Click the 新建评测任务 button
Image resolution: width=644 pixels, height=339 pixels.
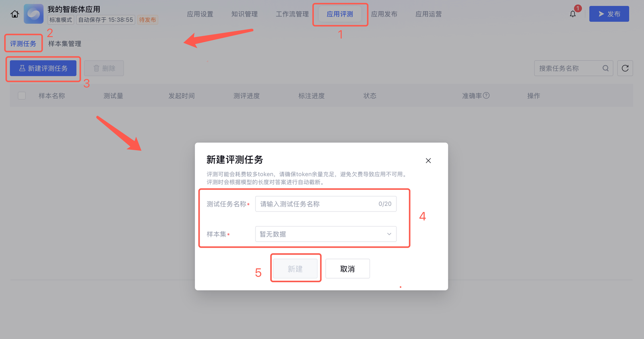tap(43, 68)
